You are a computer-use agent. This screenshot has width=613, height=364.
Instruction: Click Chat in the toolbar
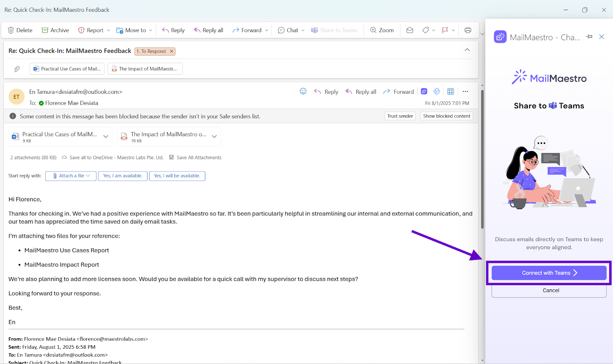point(288,30)
